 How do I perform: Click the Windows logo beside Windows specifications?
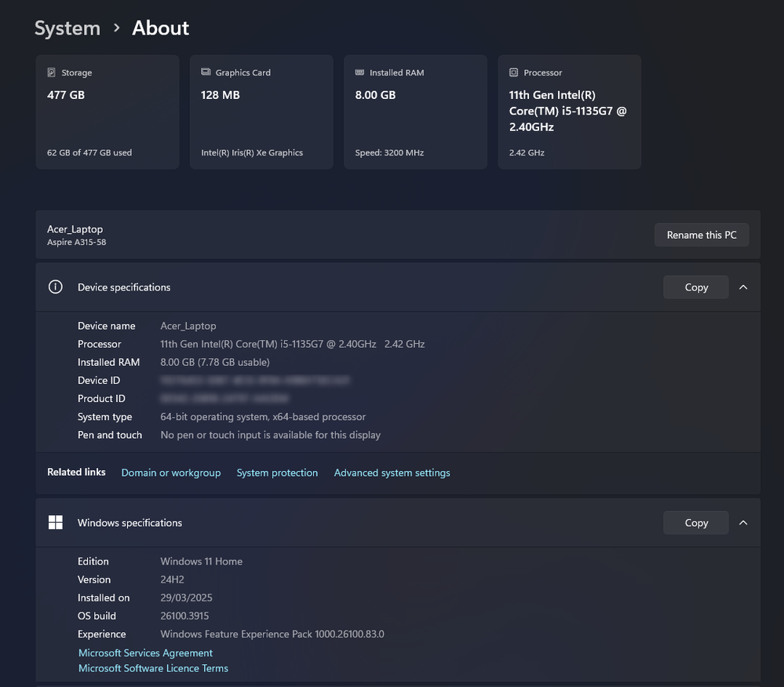pyautogui.click(x=55, y=523)
